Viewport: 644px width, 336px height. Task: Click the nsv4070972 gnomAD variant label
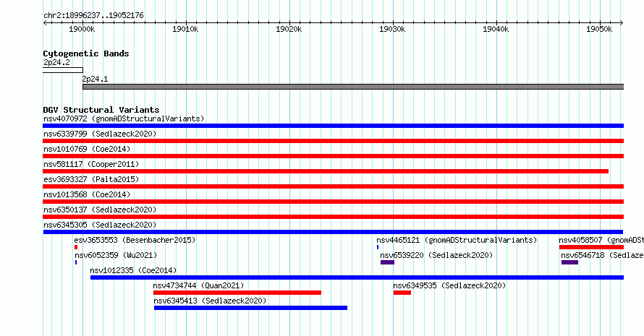124,119
